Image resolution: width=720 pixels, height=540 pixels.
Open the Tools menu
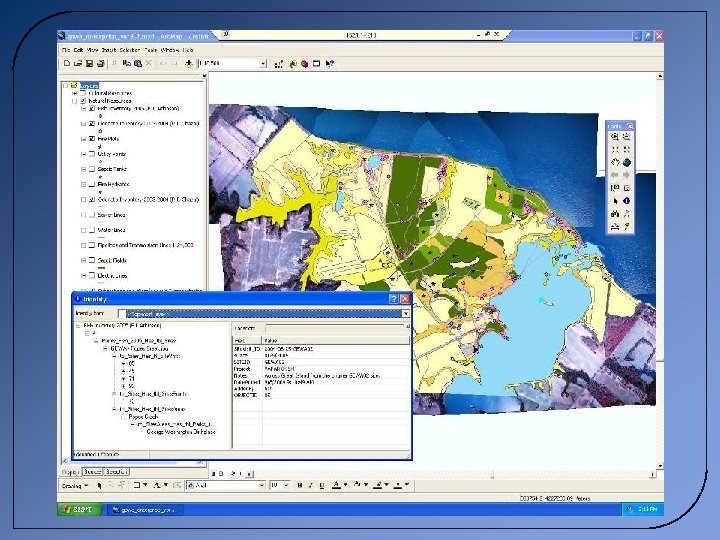coord(151,50)
